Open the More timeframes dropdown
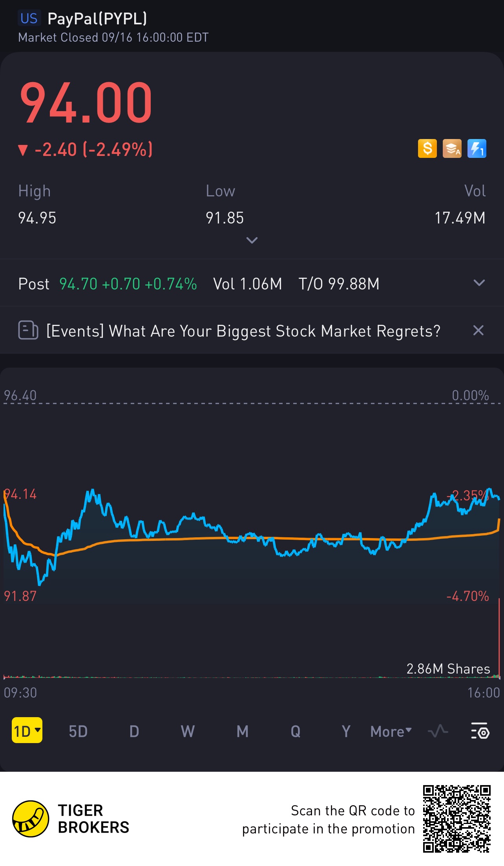Image resolution: width=504 pixels, height=866 pixels. point(391,731)
